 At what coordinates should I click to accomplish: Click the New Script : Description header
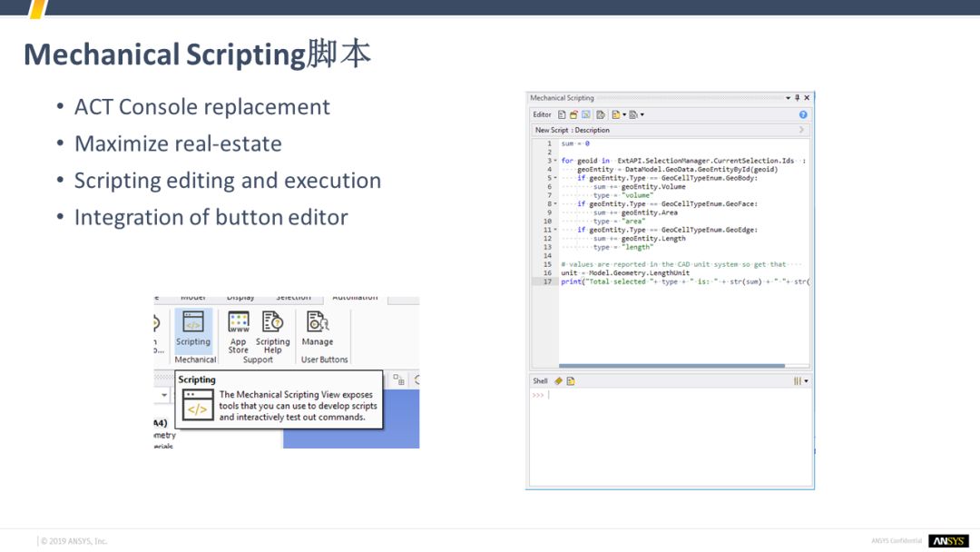(573, 130)
